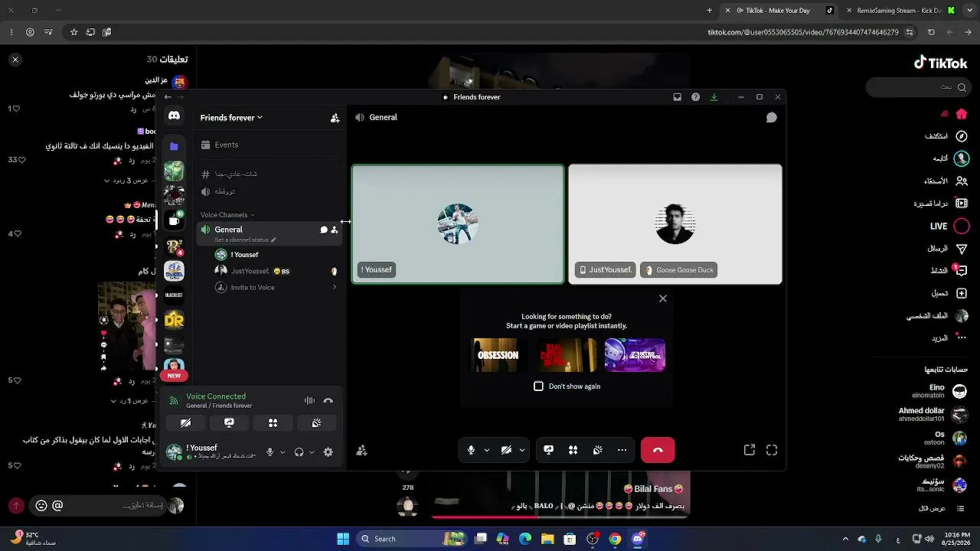Seek the TikTok video progress bar
This screenshot has width=980, height=551.
pos(559,516)
